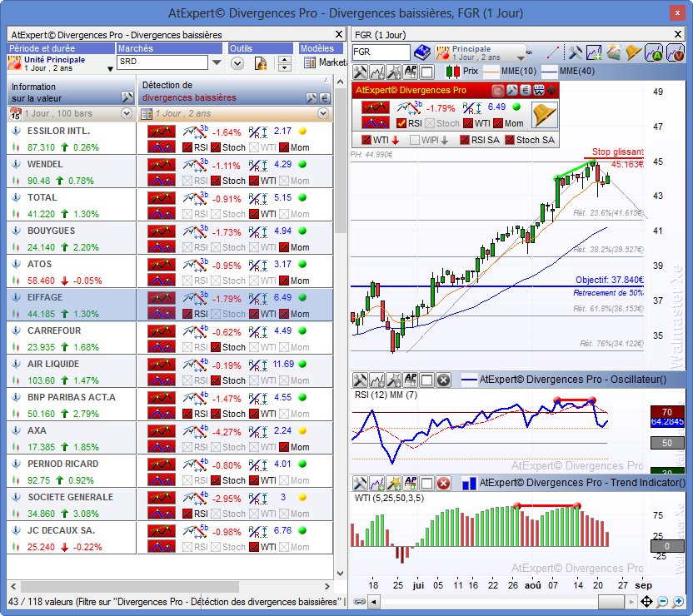Open Principale period dropdown in FGR chart
The height and width of the screenshot is (616, 693).
pyautogui.click(x=521, y=57)
